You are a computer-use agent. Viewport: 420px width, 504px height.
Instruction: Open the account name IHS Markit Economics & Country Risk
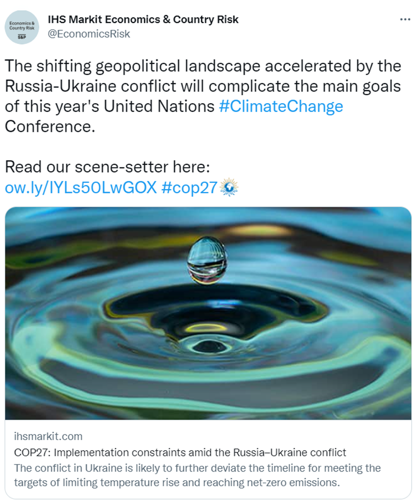[143, 19]
